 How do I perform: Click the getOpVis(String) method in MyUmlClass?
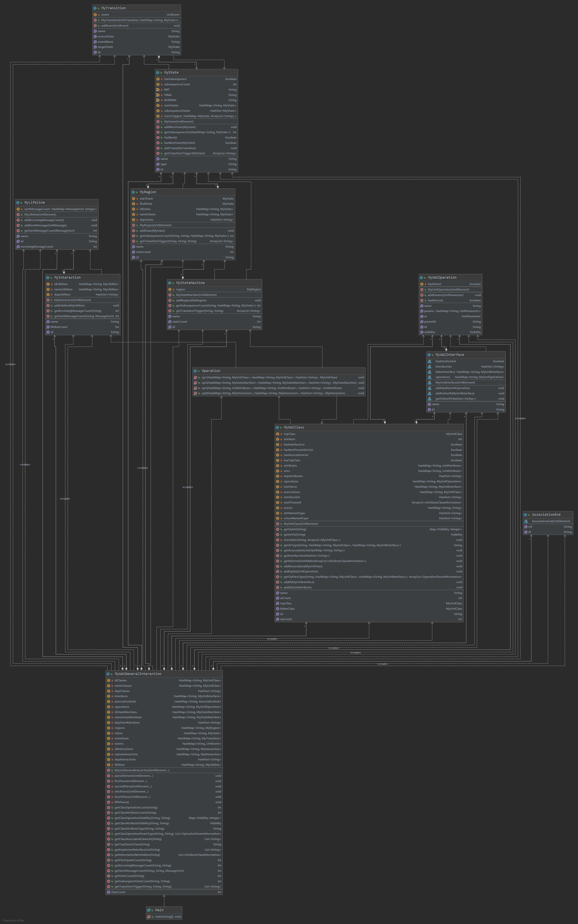coord(295,529)
